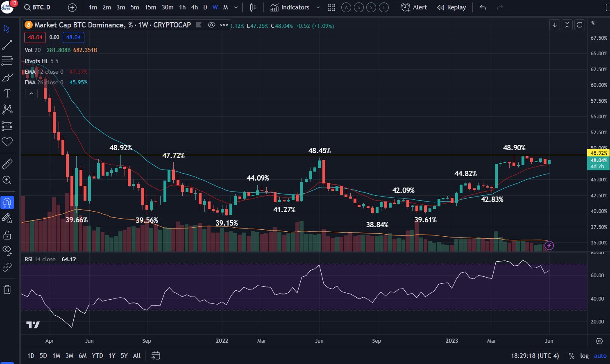The width and height of the screenshot is (610, 364).
Task: Add symbol with plus circle icon
Action: pyautogui.click(x=72, y=7)
